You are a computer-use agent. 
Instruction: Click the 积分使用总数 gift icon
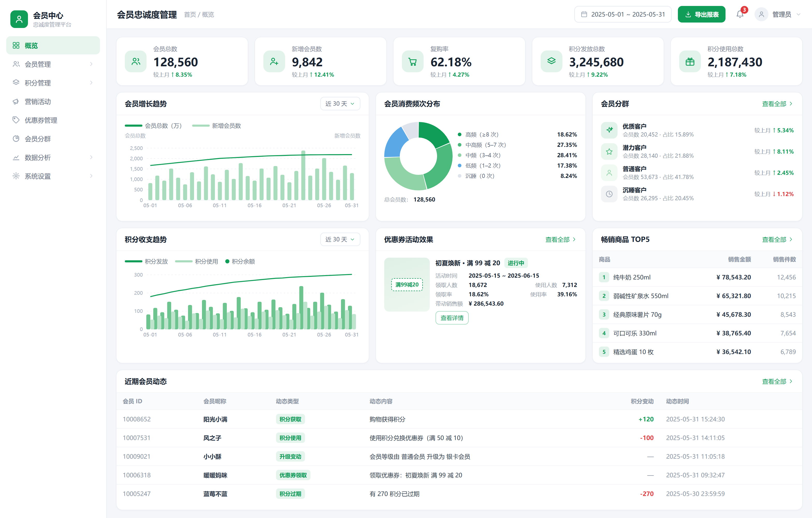(690, 61)
